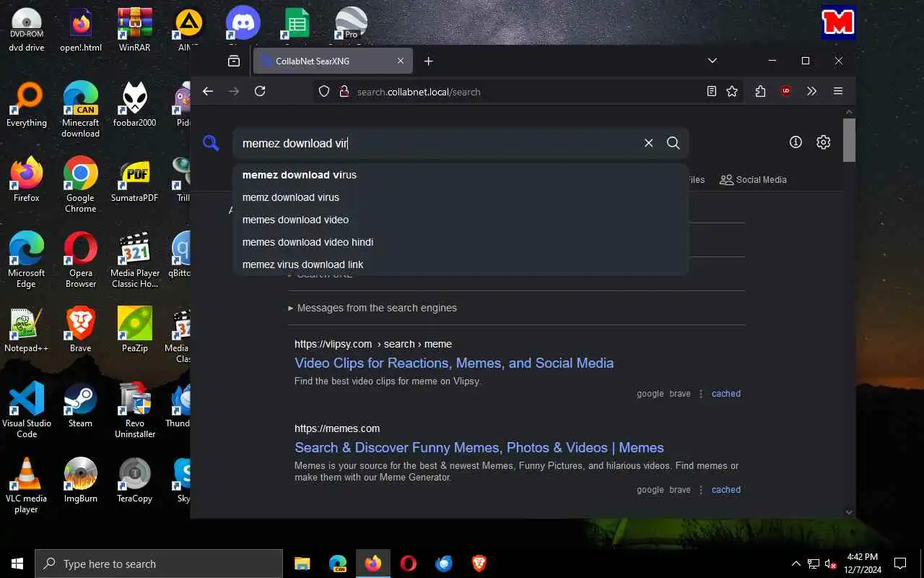
Task: Select Visual Studio Code desktop icon
Action: coord(26,410)
